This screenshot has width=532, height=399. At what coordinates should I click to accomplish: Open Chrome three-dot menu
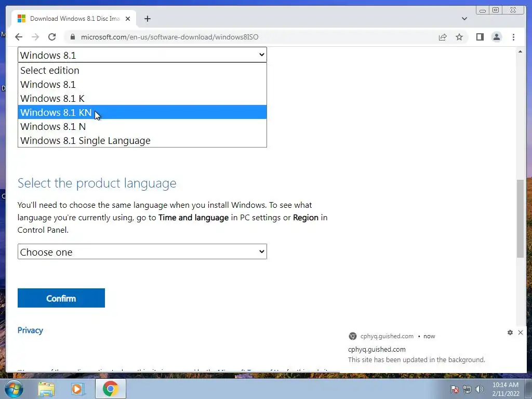[x=513, y=37]
